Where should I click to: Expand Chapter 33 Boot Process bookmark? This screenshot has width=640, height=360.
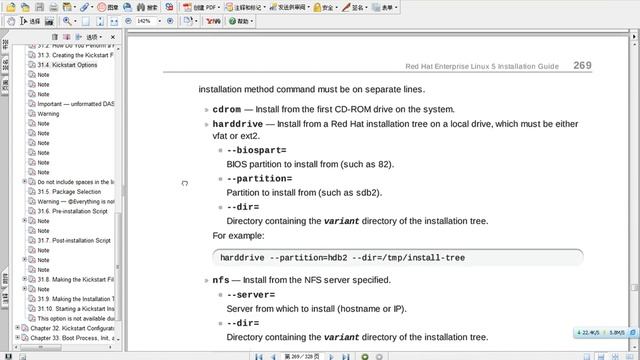pyautogui.click(x=18, y=338)
